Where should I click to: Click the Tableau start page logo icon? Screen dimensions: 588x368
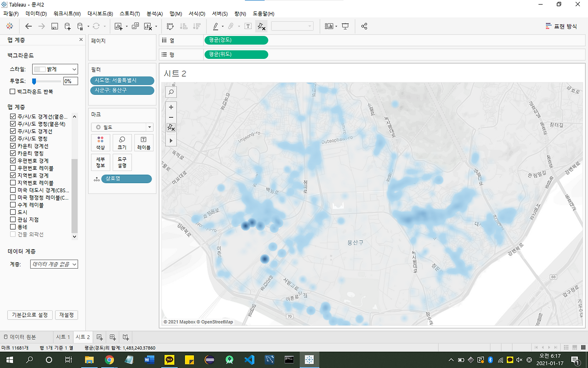[x=10, y=26]
